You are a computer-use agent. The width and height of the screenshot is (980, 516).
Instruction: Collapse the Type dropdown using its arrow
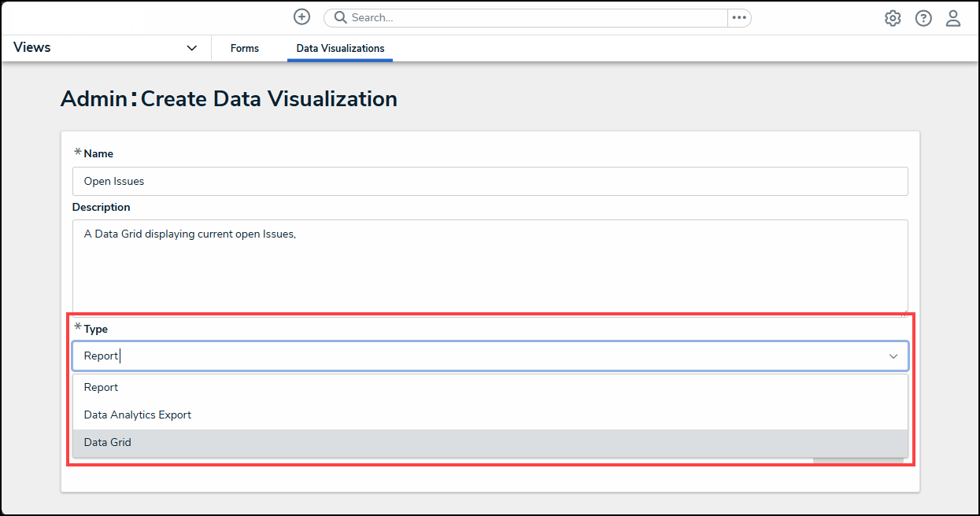pos(893,356)
